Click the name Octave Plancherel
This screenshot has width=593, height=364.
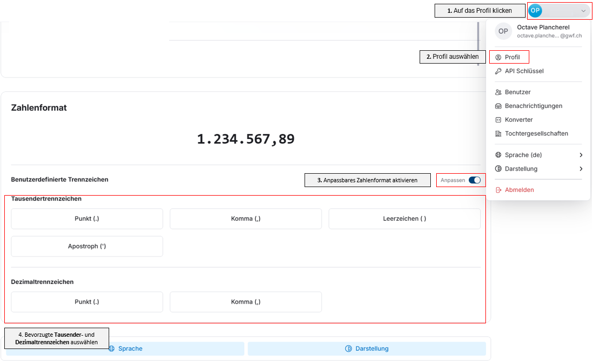(543, 27)
